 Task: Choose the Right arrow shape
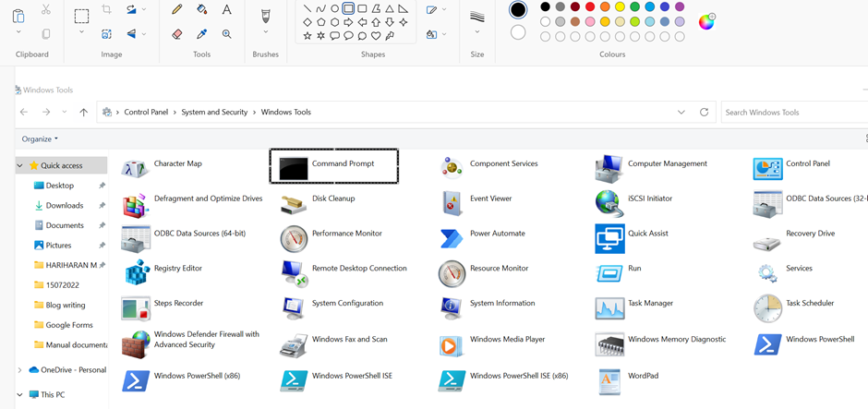click(x=348, y=22)
